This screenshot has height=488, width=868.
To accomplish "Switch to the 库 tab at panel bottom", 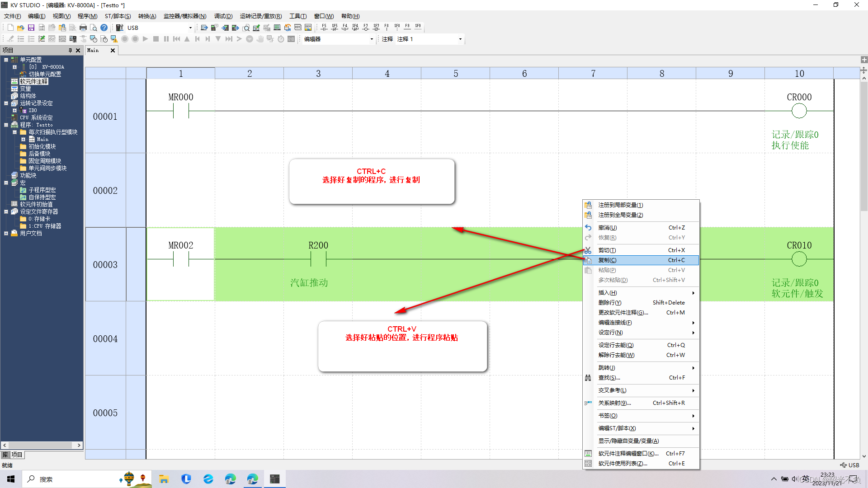I will pyautogui.click(x=5, y=455).
